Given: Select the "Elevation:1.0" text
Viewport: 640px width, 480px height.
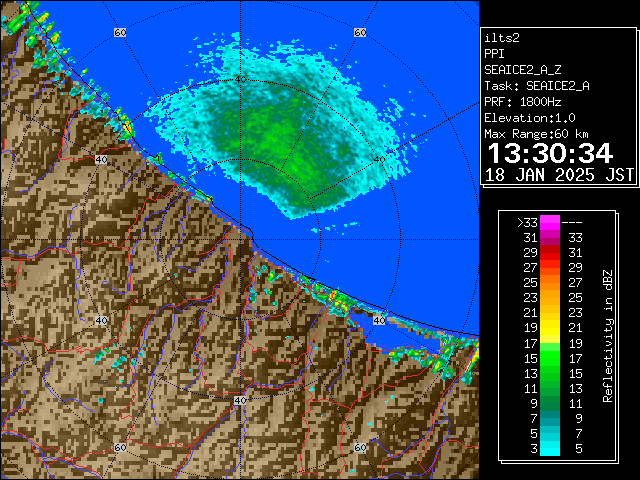Looking at the screenshot, I should click(x=530, y=118).
